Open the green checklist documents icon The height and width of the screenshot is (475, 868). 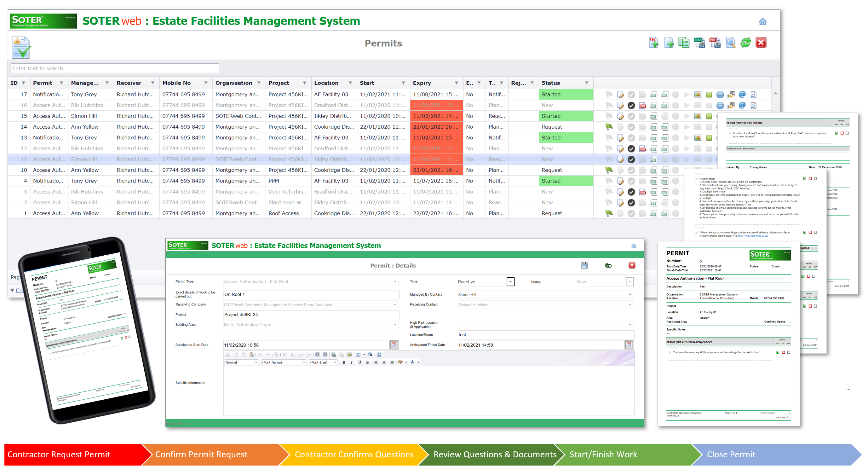tap(684, 43)
